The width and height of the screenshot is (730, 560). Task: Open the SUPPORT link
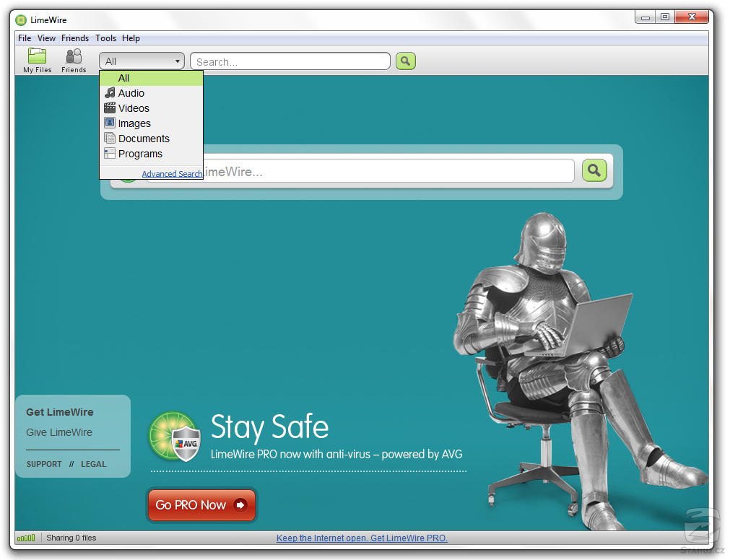point(44,464)
